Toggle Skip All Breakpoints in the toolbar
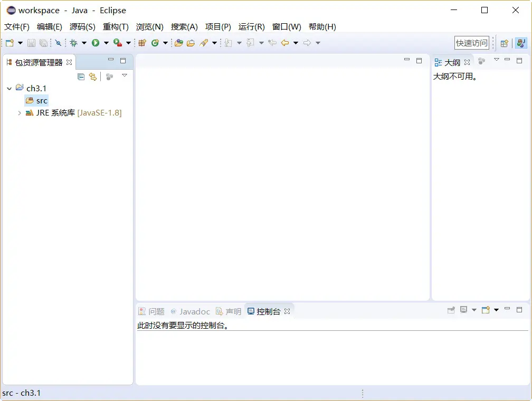532x401 pixels. tap(58, 43)
